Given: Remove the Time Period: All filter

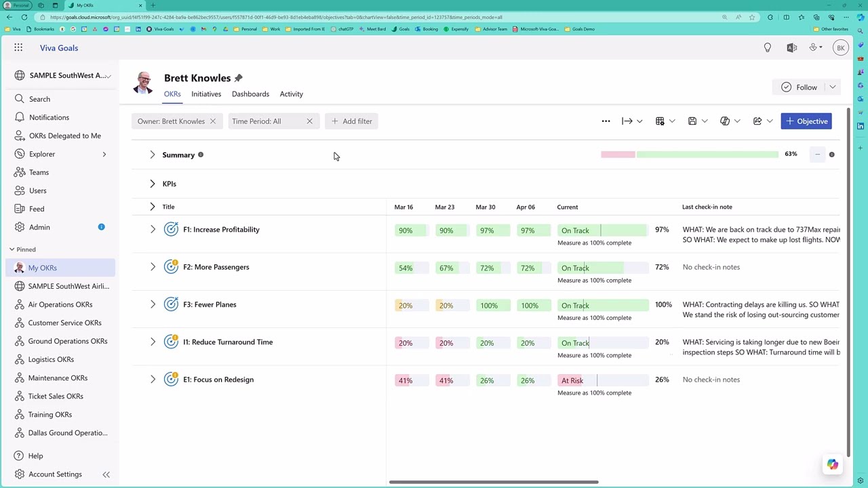Looking at the screenshot, I should pos(309,121).
